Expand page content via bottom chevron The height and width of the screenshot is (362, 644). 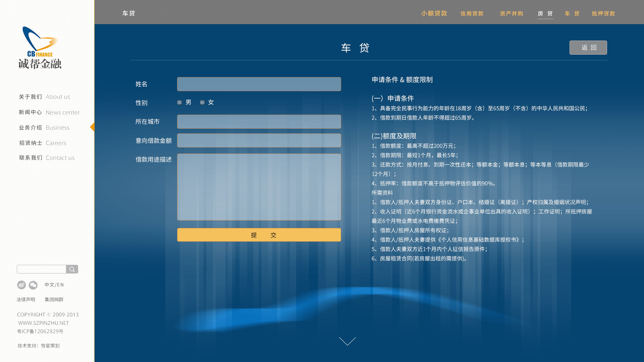pos(347,341)
